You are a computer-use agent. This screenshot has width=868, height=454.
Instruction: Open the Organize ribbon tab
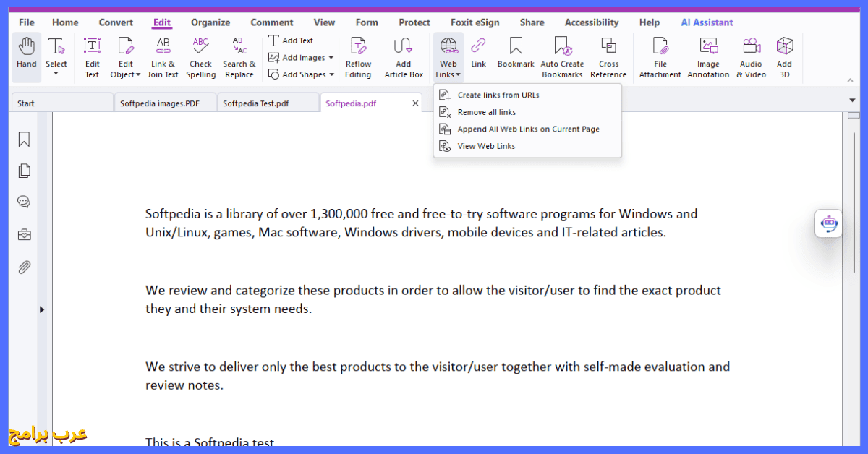click(210, 22)
